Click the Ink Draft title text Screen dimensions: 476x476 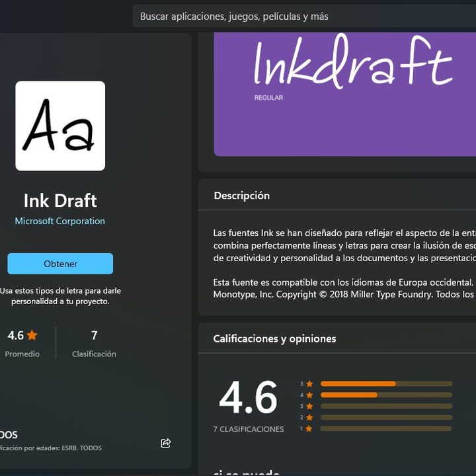60,201
